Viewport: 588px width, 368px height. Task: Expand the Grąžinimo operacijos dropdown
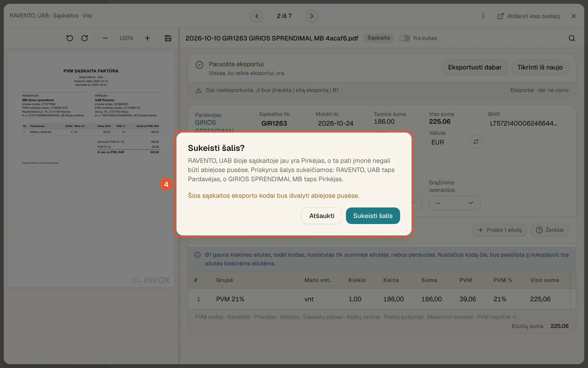click(x=455, y=203)
